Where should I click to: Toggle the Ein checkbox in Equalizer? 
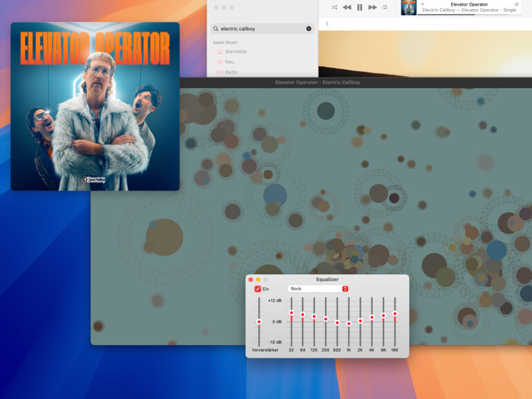tap(258, 289)
